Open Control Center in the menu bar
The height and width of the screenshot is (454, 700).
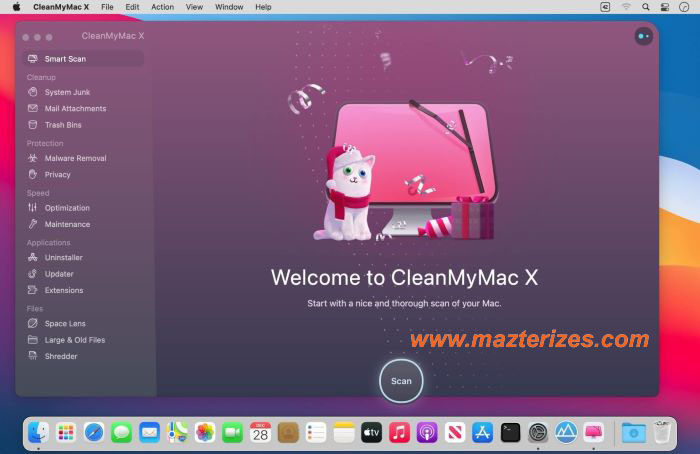(665, 7)
